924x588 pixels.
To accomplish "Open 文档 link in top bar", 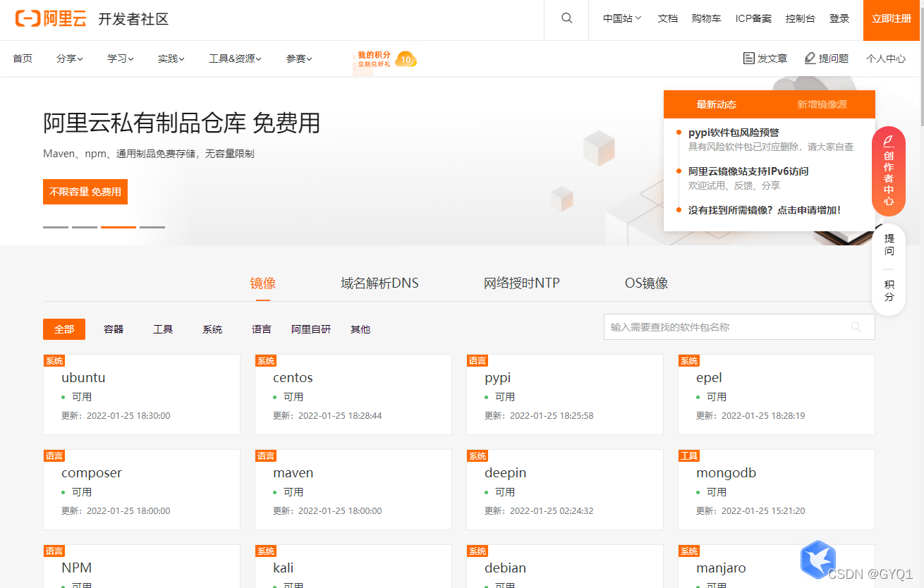I will coord(667,19).
